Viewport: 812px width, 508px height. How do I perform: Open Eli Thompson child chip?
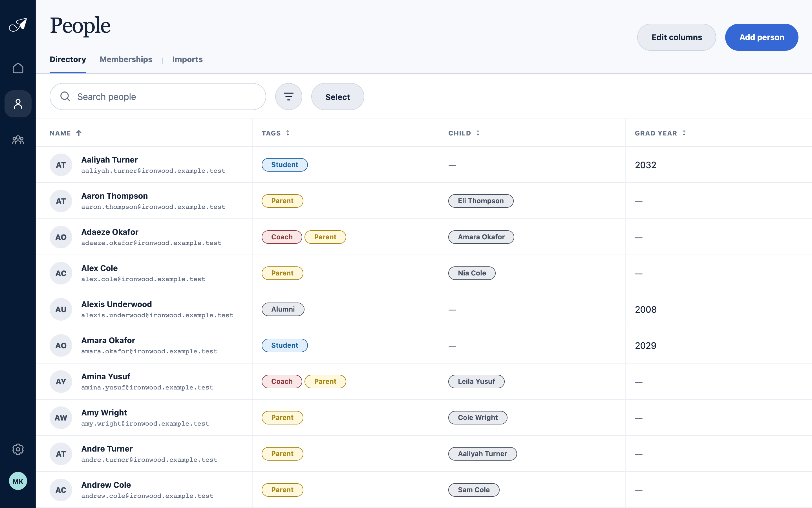tap(480, 201)
